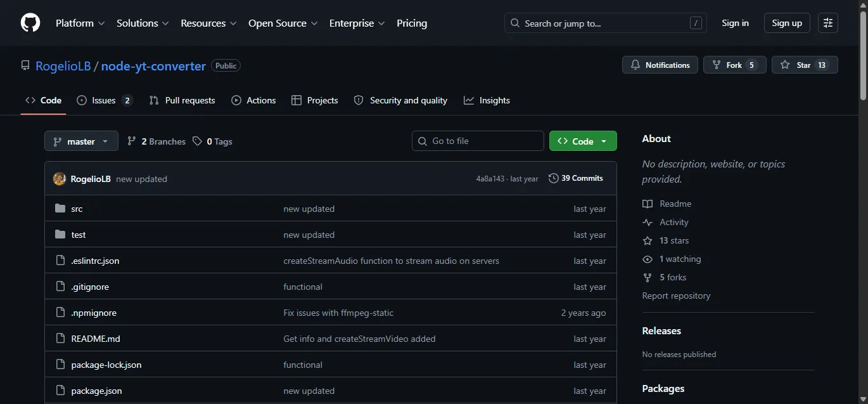Expand the Resources menu
Image resolution: width=868 pixels, height=404 pixels.
pos(208,23)
